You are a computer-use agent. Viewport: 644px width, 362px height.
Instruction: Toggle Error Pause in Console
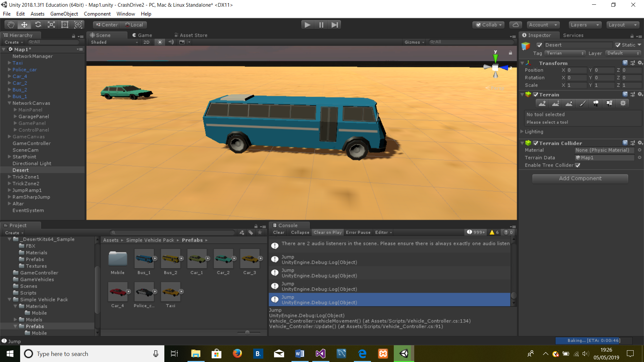tap(358, 232)
